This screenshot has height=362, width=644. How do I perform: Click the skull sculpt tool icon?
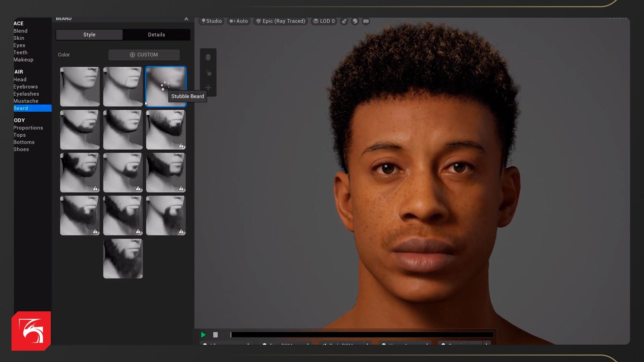click(208, 57)
